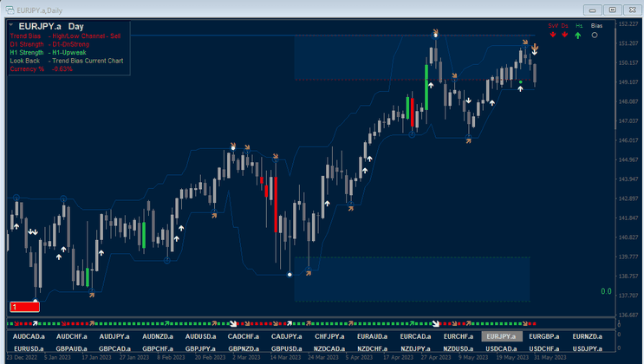Switch chart to NZDUSD.a

coord(459,348)
